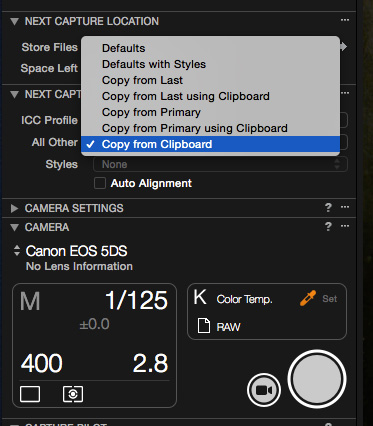Image resolution: width=373 pixels, height=426 pixels.
Task: Click the ±0.0 exposure compensation value
Action: (x=94, y=324)
